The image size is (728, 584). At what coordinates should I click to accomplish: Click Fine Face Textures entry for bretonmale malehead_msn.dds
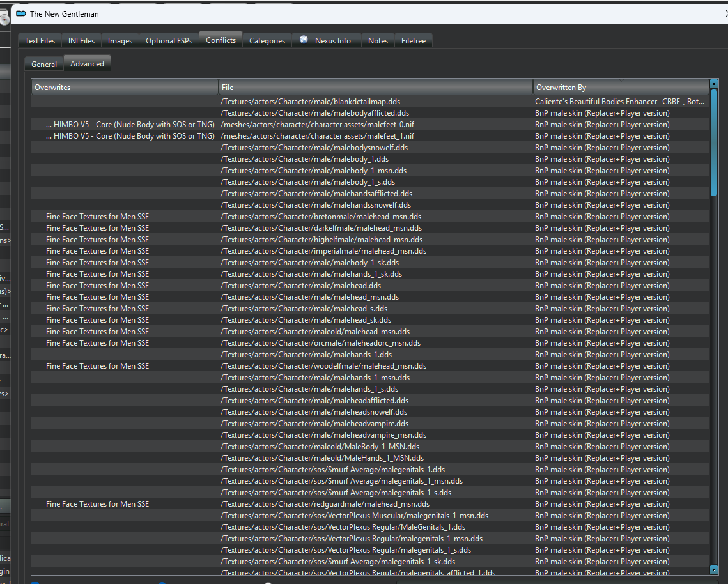98,217
